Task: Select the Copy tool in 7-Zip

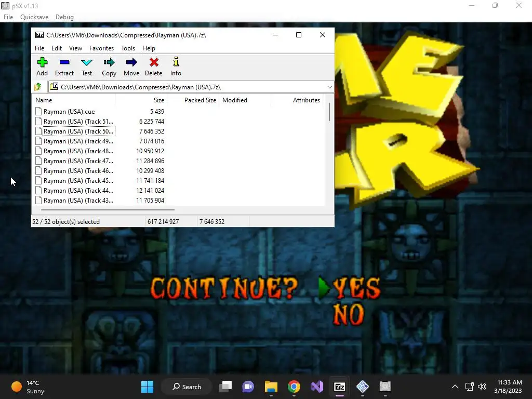Action: pyautogui.click(x=109, y=67)
